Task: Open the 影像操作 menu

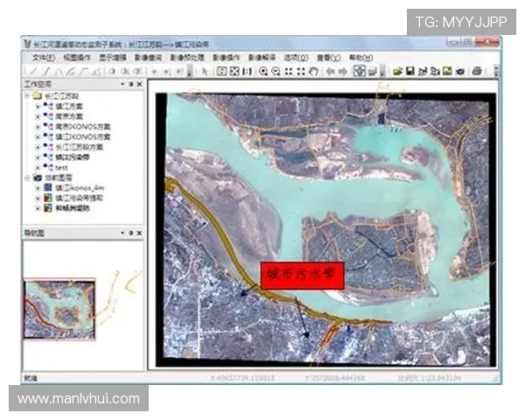Action: [226, 58]
